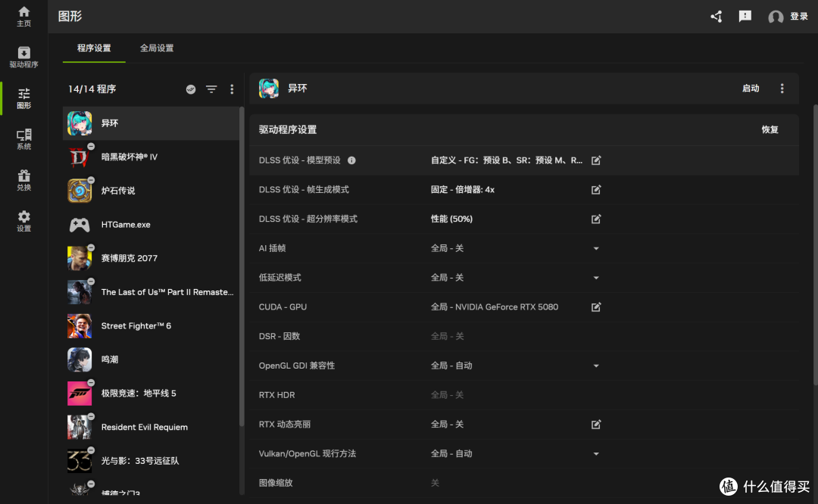
Task: Expand the AI 插帧 dropdown
Action: (x=596, y=249)
